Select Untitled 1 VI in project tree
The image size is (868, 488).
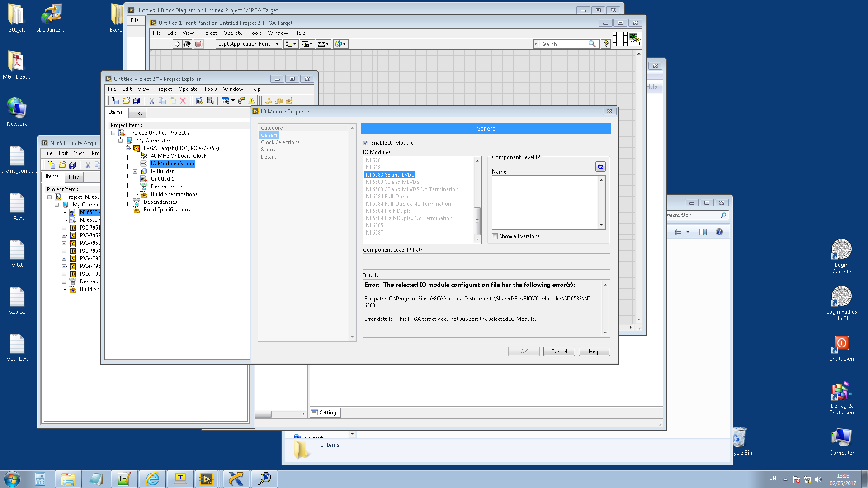(162, 179)
